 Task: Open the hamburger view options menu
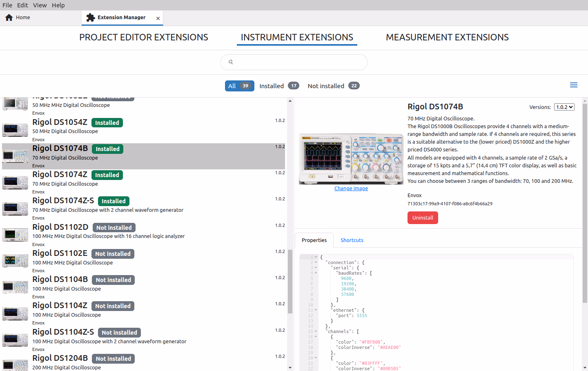[574, 85]
